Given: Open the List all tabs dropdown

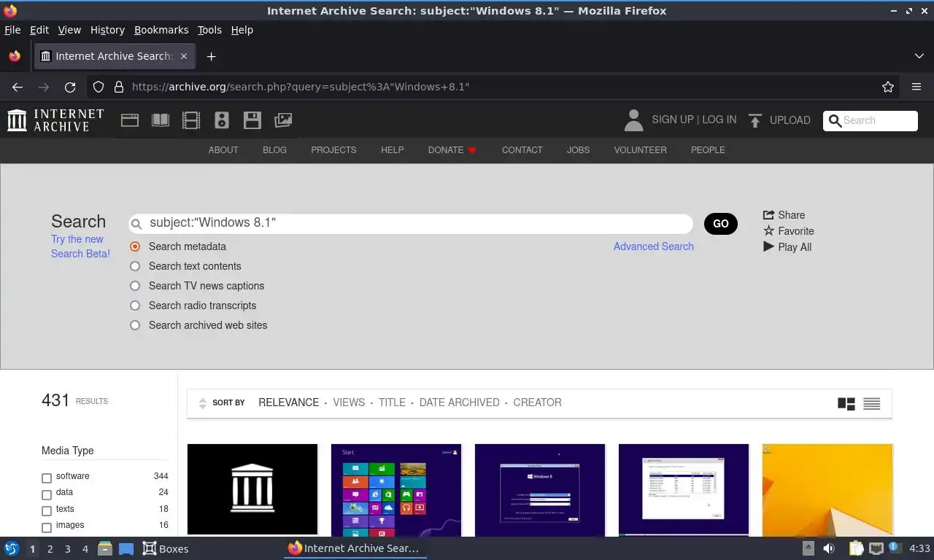Looking at the screenshot, I should (919, 56).
